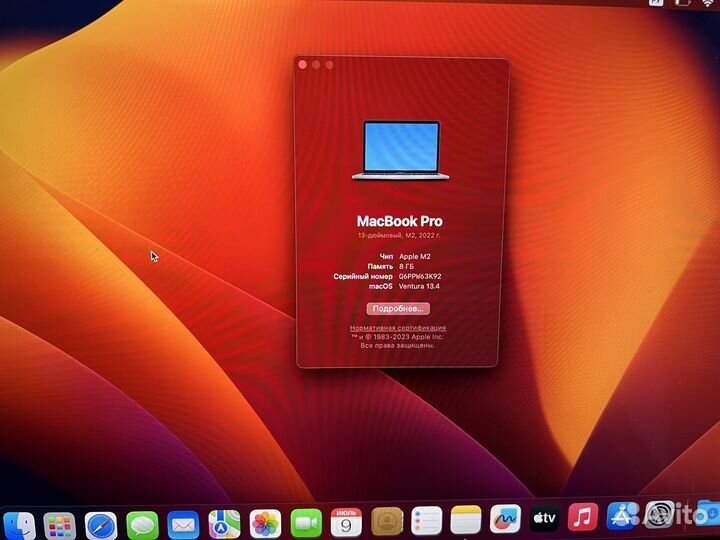Click the 'Все права защищены.' text
The width and height of the screenshot is (720, 540).
(397, 345)
